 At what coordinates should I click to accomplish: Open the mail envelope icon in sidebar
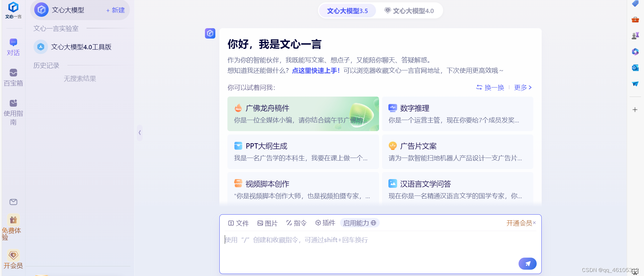coord(13,202)
